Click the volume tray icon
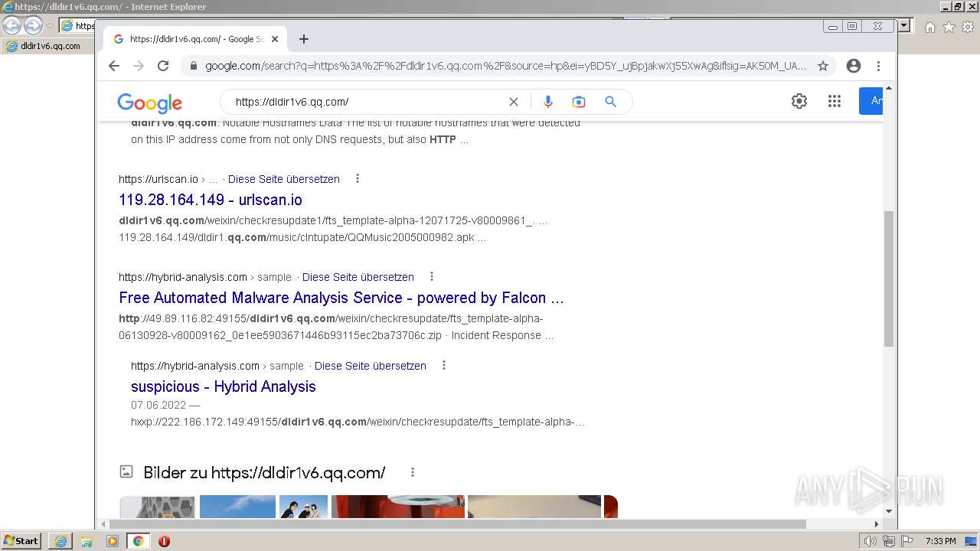The height and width of the screenshot is (551, 980). [x=870, y=541]
